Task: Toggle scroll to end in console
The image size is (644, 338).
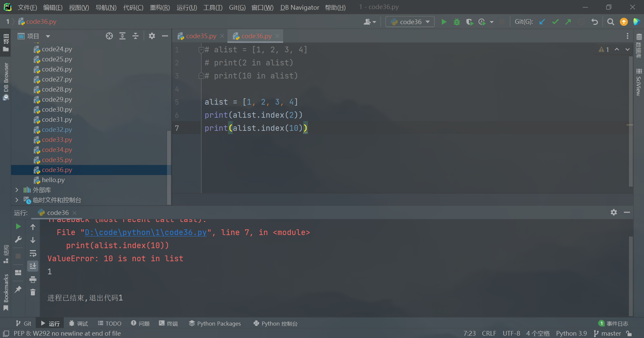Action: 33,266
